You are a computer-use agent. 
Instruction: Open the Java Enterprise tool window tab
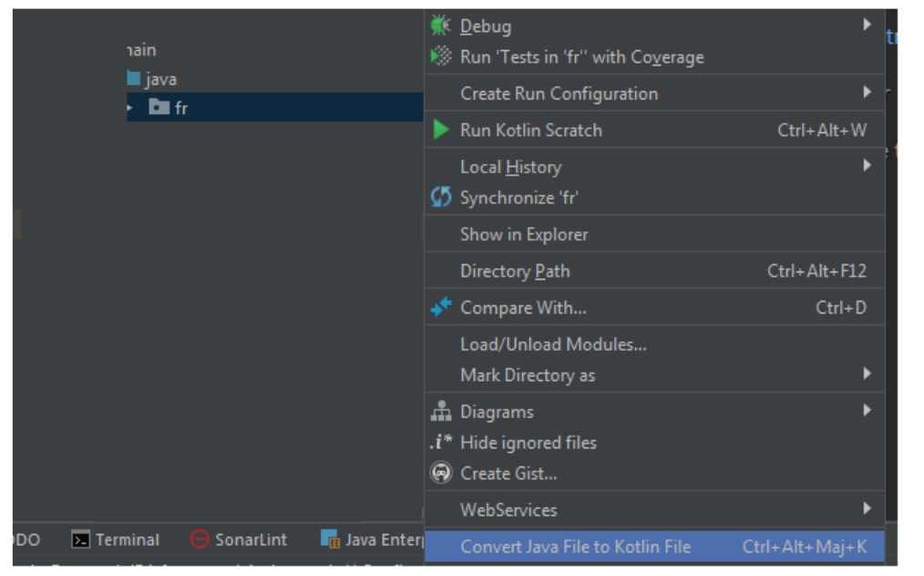click(374, 540)
